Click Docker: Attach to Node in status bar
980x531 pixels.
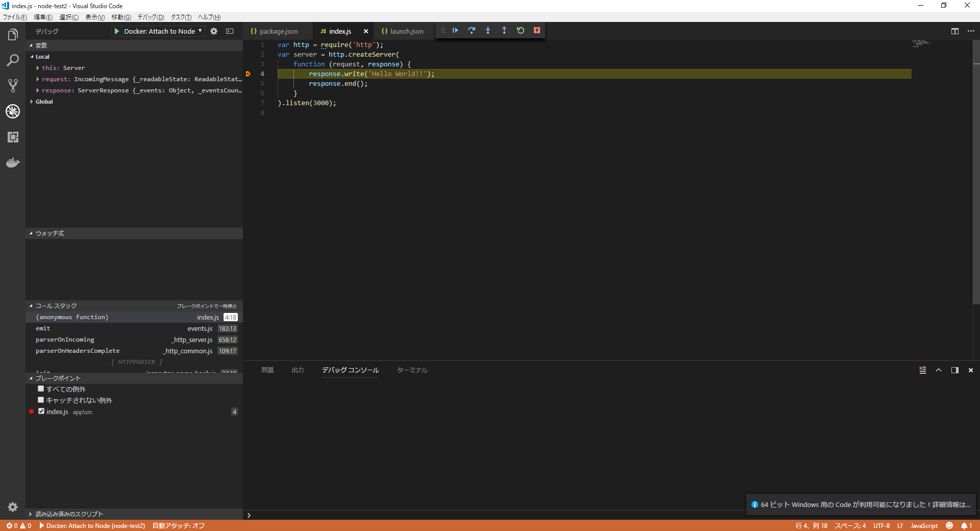[x=92, y=526]
